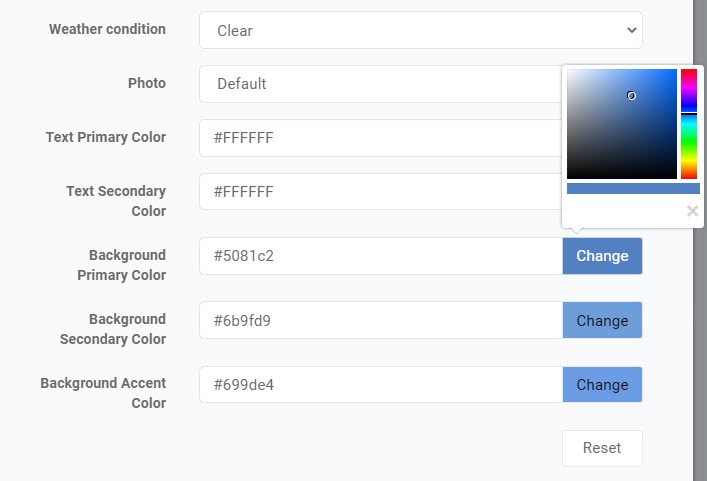
Task: Open the Photo field showing Default
Action: point(381,84)
